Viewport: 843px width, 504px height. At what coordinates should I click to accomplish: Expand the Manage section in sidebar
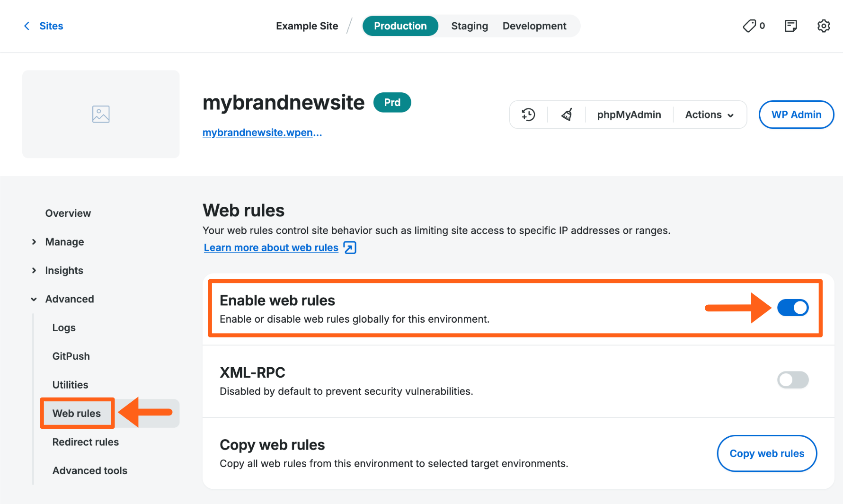click(x=64, y=242)
